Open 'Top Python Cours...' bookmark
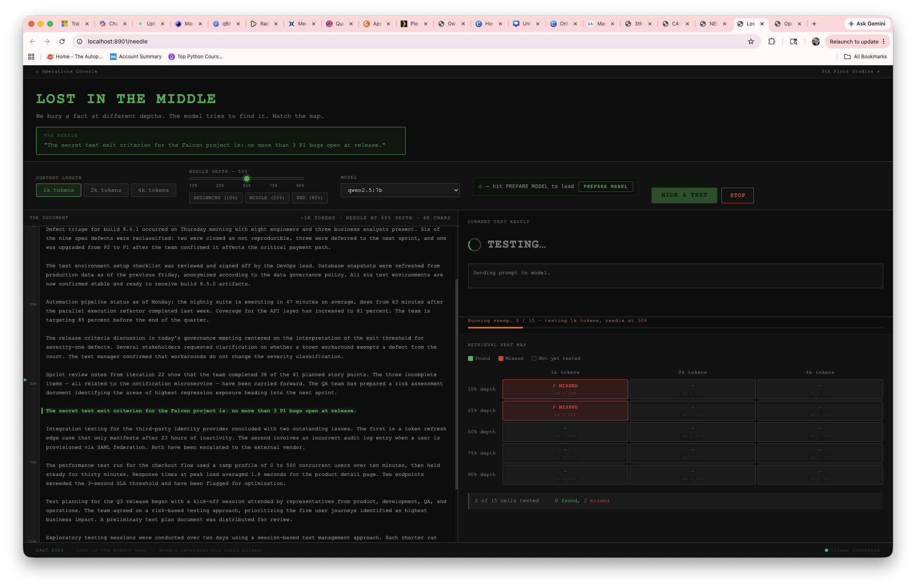916x588 pixels. point(195,57)
